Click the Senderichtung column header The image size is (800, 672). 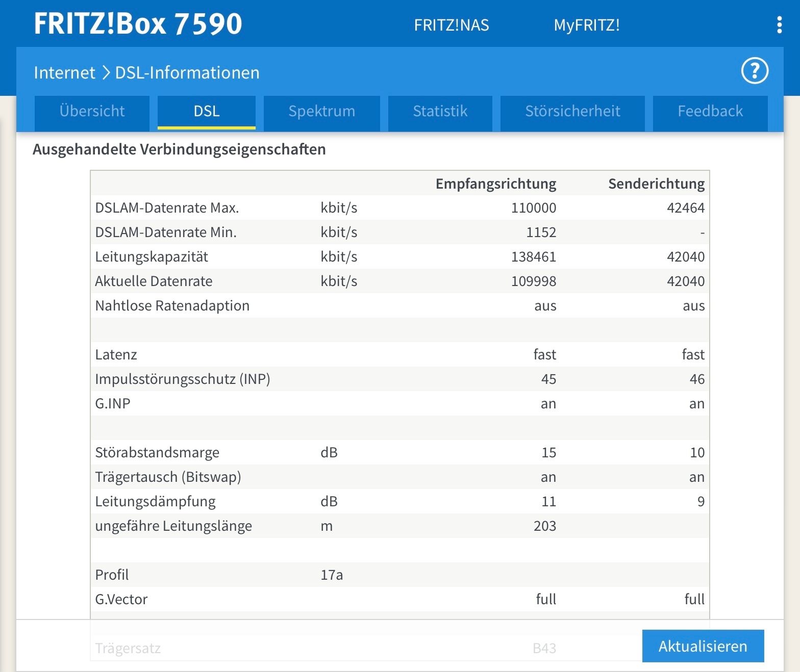pyautogui.click(x=656, y=184)
